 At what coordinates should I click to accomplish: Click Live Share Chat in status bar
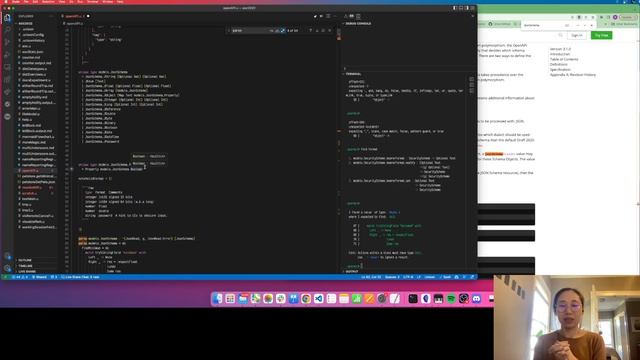pos(80,277)
